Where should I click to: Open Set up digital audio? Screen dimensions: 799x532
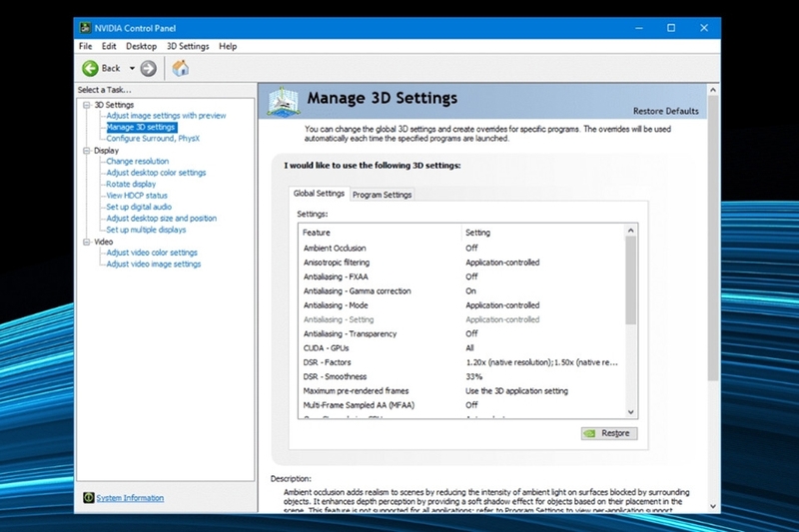139,207
